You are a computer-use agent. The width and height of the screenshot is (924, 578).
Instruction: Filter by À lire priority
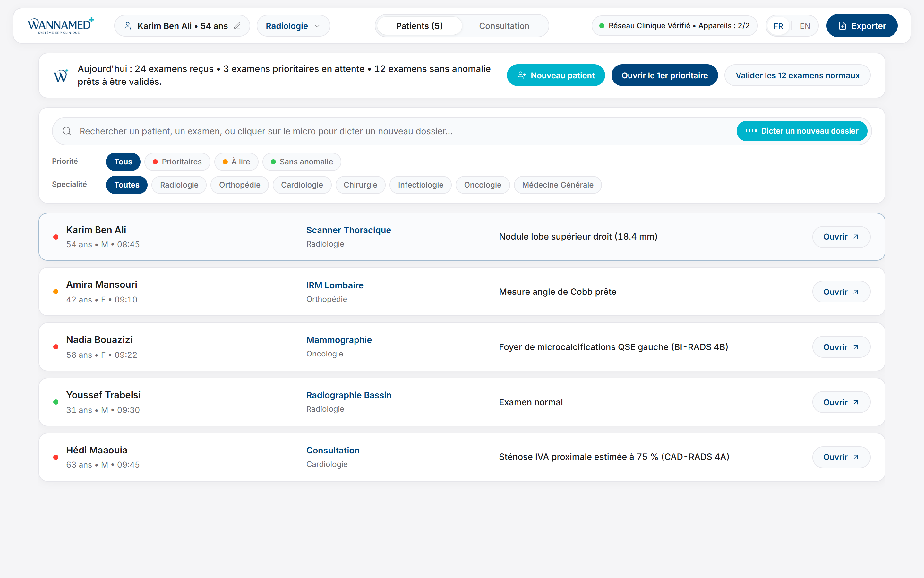(x=236, y=162)
